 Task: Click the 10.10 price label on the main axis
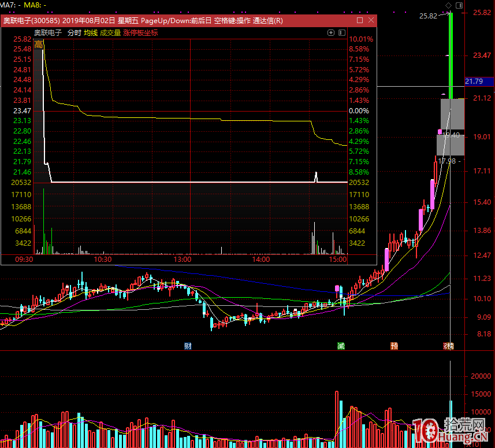(482, 298)
